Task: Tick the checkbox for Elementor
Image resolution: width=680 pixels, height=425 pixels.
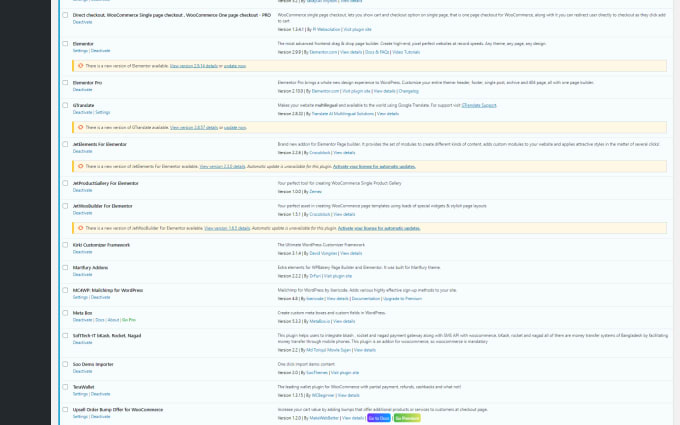Action: [65, 43]
